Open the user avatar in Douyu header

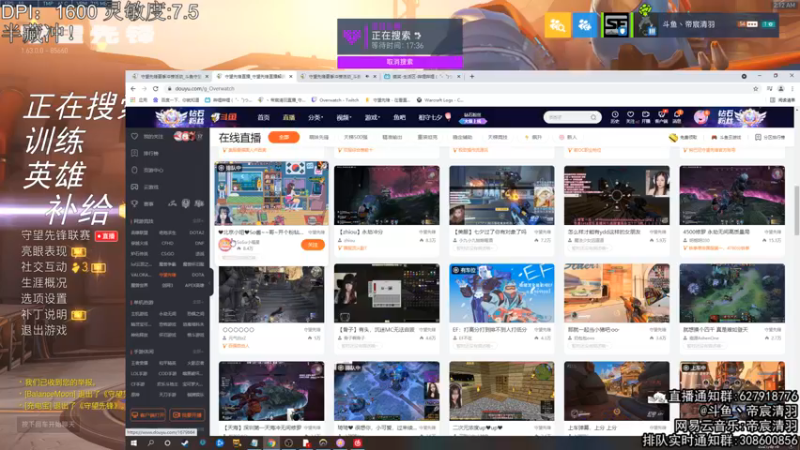click(701, 117)
